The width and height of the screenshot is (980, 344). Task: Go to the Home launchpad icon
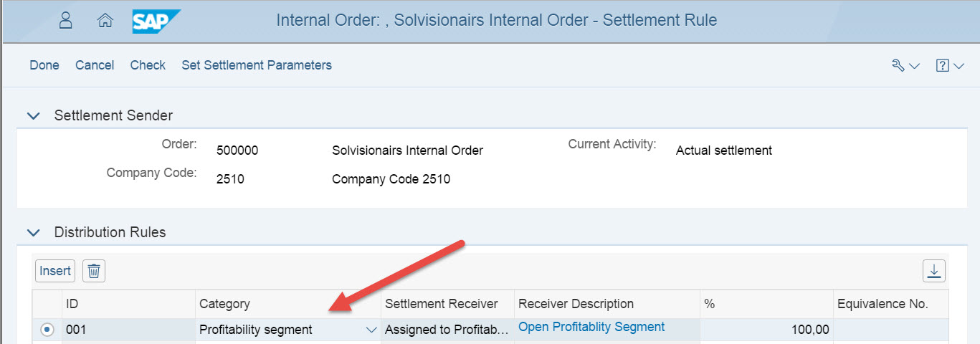click(x=105, y=21)
